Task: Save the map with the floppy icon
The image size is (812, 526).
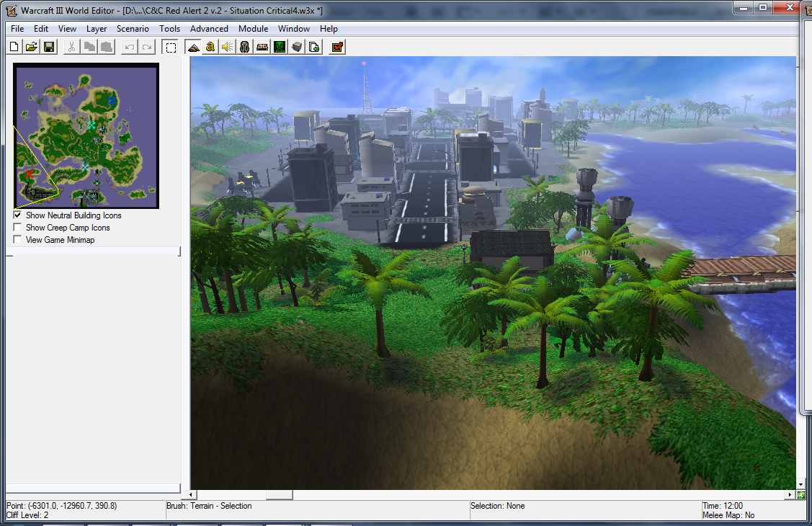Action: click(x=49, y=47)
